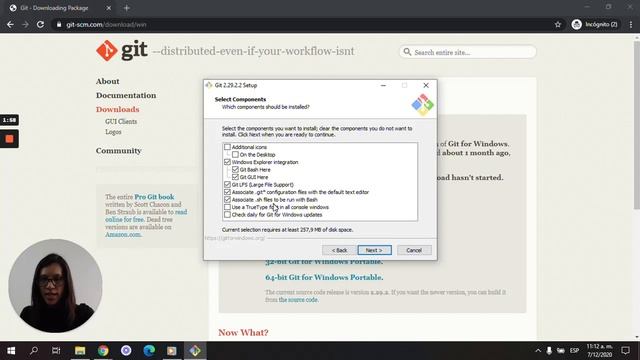Open the Documentation page
Screen dimensions: 640x360
(126, 95)
